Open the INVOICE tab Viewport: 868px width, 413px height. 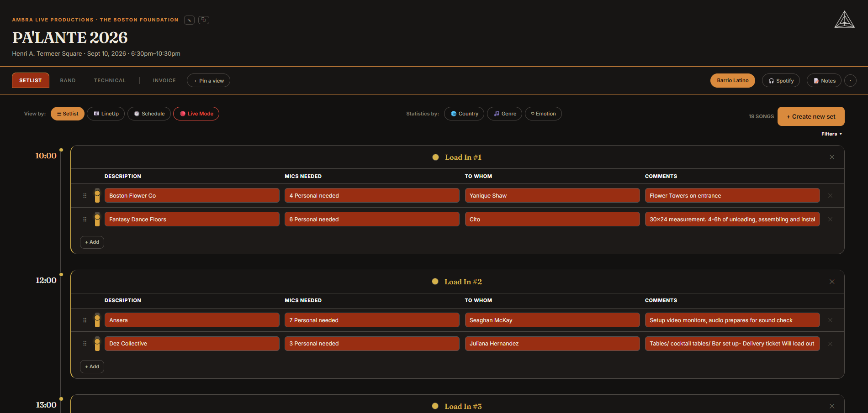click(x=164, y=80)
